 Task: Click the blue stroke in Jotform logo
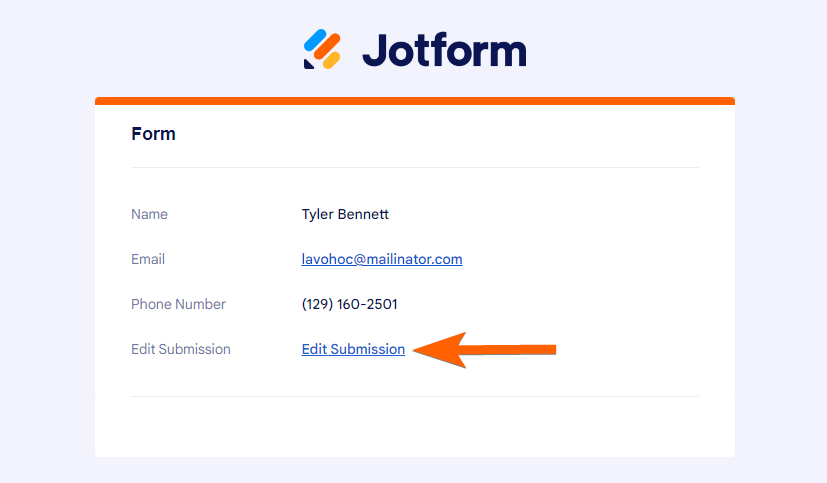[x=316, y=41]
